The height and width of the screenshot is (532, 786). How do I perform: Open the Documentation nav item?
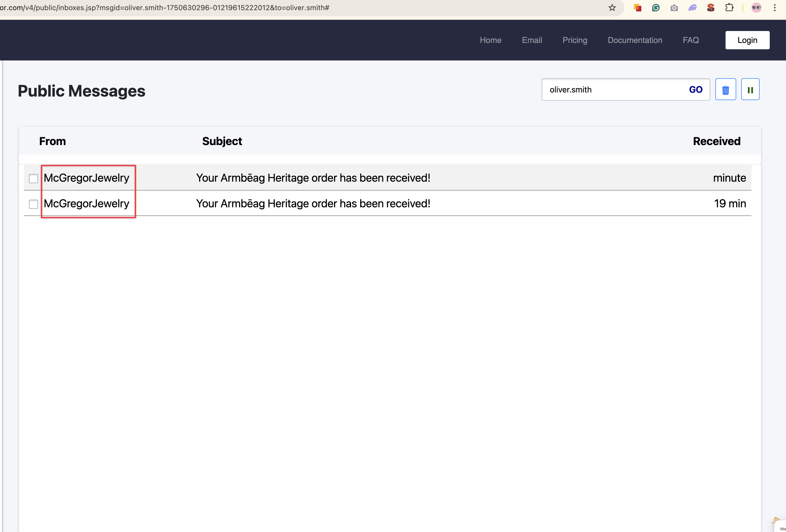coord(635,40)
